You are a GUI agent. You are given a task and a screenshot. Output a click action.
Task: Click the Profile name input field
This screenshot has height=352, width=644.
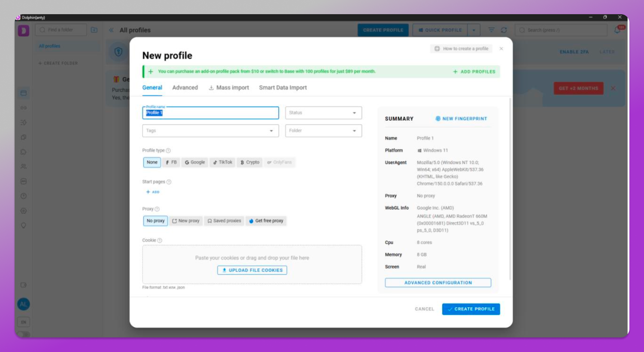(x=210, y=113)
